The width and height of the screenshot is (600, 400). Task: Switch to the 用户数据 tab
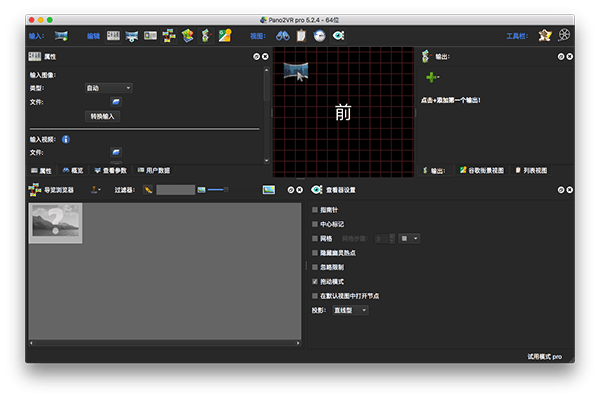tap(154, 171)
